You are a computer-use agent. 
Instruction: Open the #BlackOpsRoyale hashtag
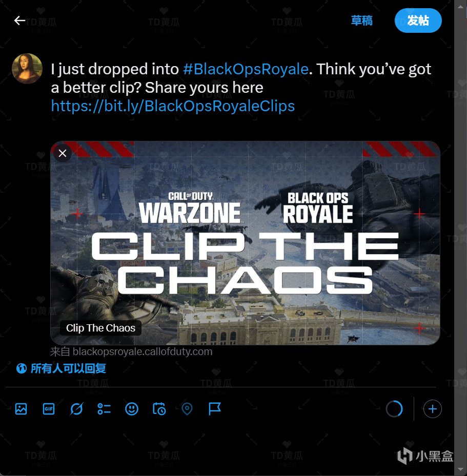click(x=246, y=69)
